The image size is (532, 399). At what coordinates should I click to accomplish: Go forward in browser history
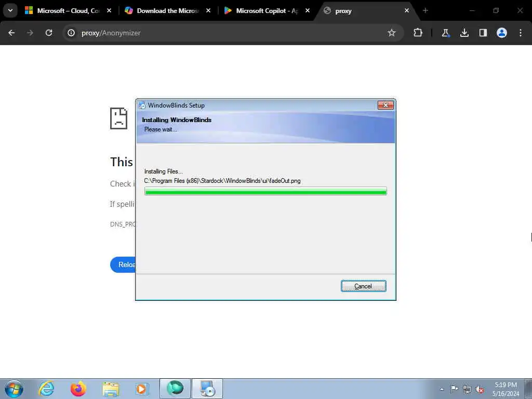pyautogui.click(x=30, y=33)
